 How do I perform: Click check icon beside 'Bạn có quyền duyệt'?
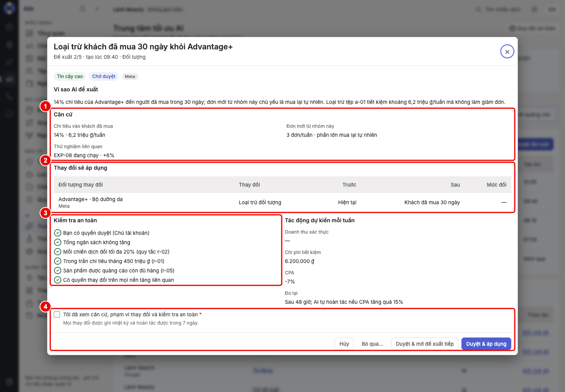click(58, 233)
